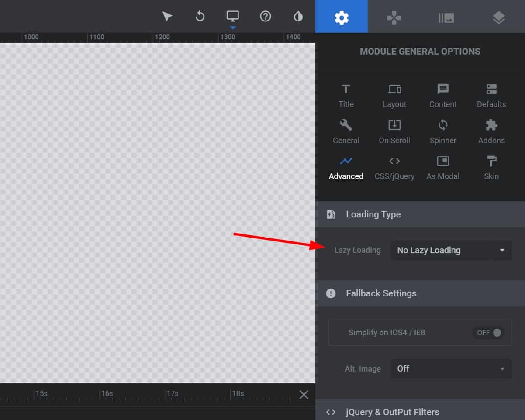Open the layers options tab
The image size is (525, 420).
pyautogui.click(x=499, y=17)
